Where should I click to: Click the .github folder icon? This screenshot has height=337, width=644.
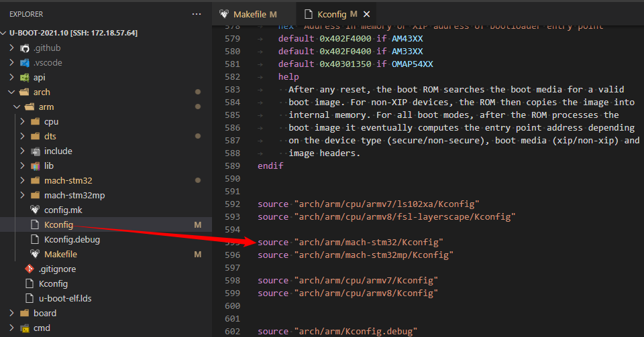pos(25,48)
